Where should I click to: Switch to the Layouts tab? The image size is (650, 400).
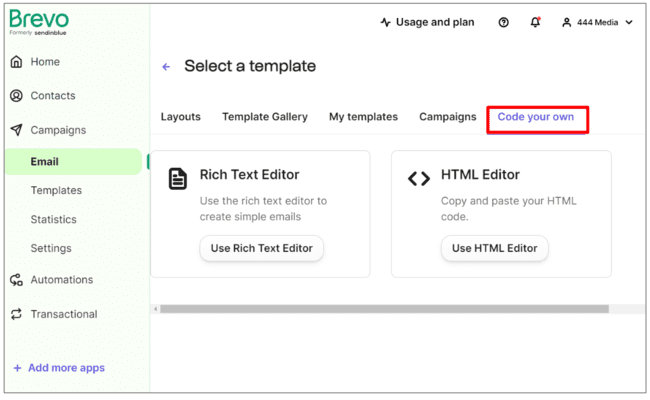(181, 117)
